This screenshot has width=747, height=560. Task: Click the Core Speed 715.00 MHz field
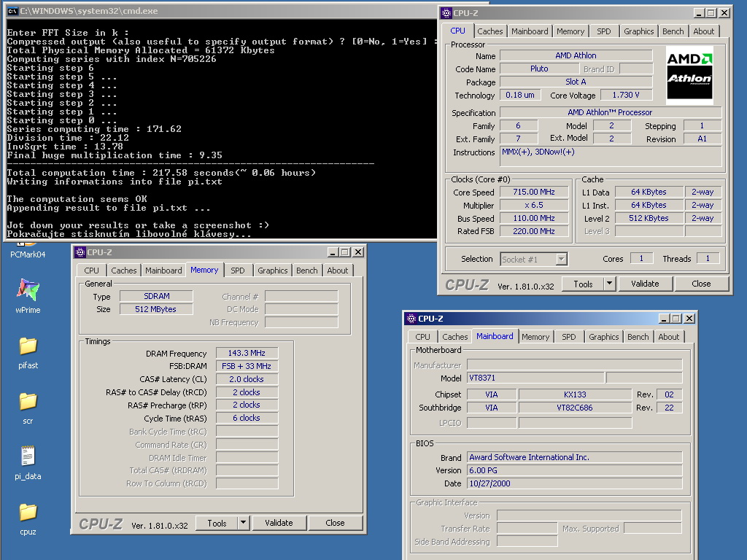[x=534, y=192]
